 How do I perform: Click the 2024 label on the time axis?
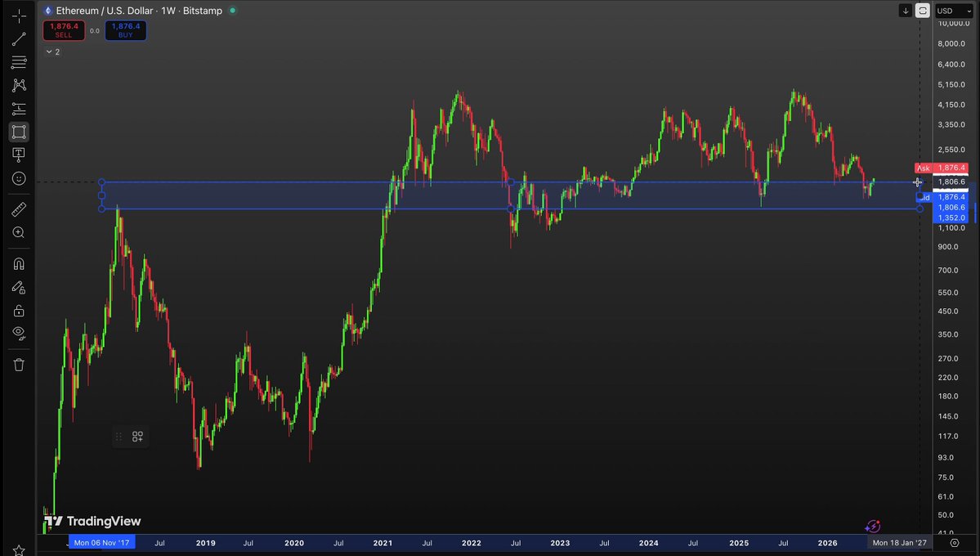click(648, 543)
